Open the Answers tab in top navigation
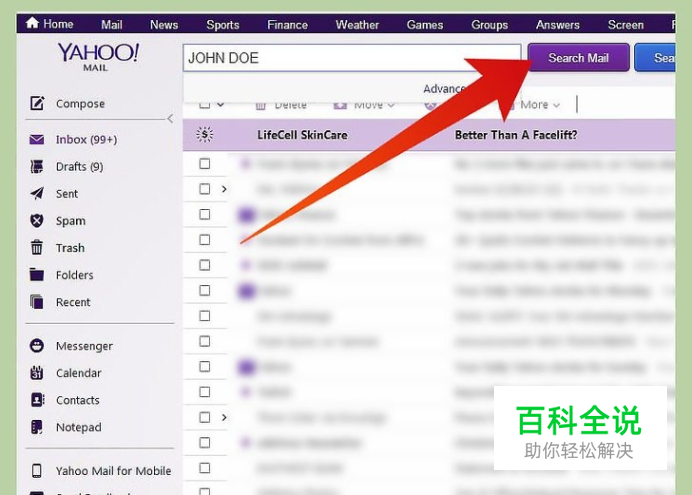 [557, 25]
